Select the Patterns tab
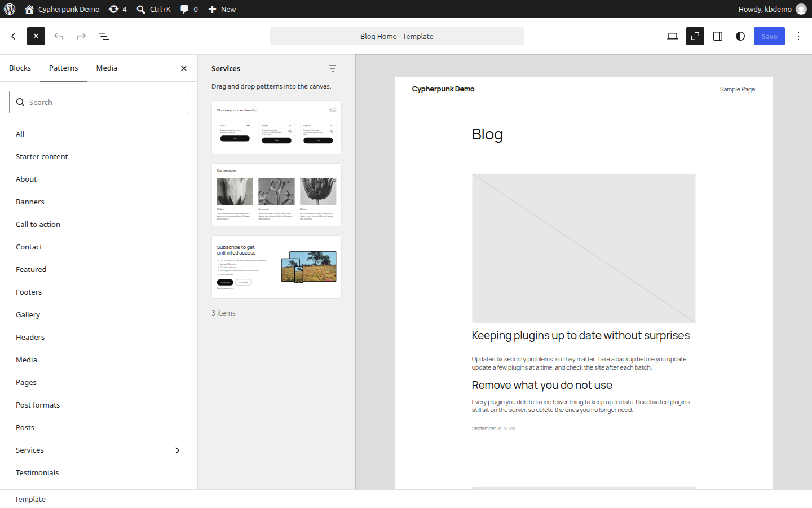812x508 pixels. 64,68
